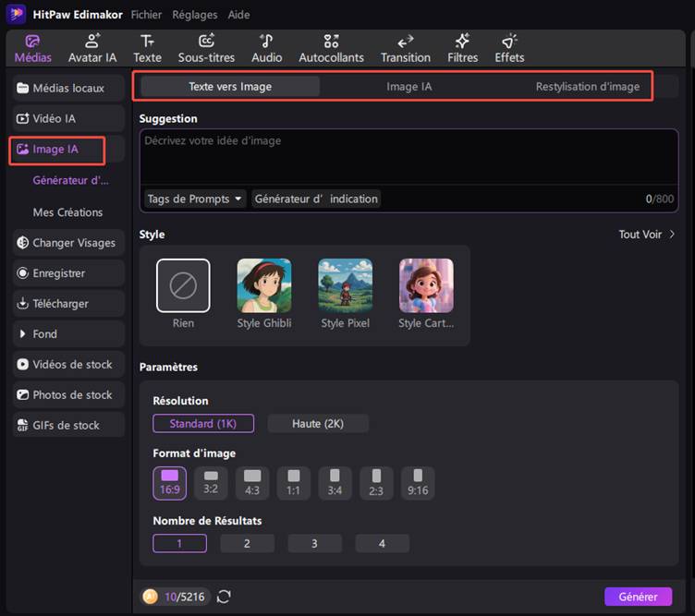
Task: Click the AI credits coin icon
Action: [151, 597]
